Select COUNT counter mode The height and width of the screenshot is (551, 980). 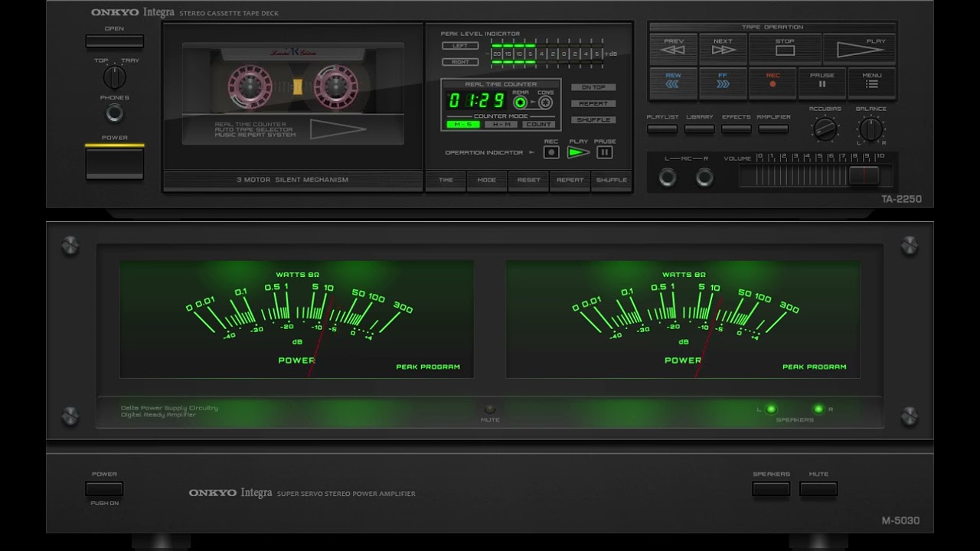tap(539, 124)
